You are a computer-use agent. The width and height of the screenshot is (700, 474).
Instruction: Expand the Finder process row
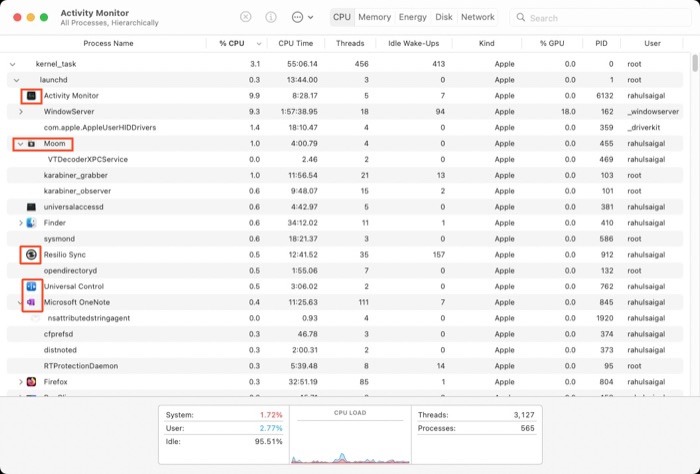[x=21, y=223]
